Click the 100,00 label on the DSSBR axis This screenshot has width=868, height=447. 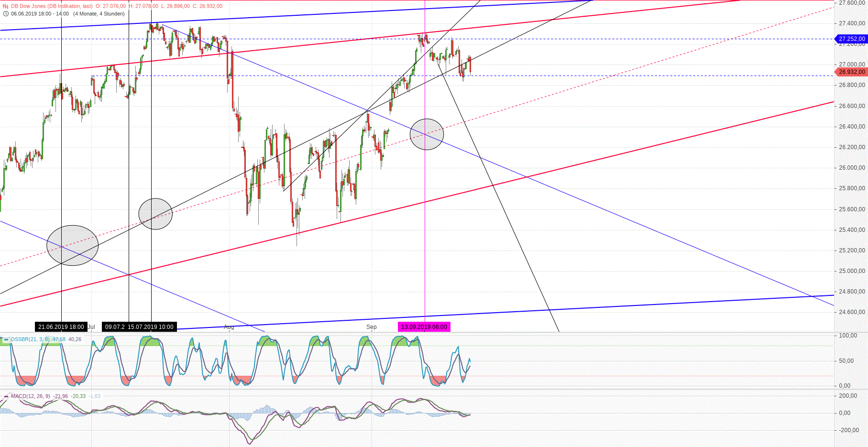point(848,336)
